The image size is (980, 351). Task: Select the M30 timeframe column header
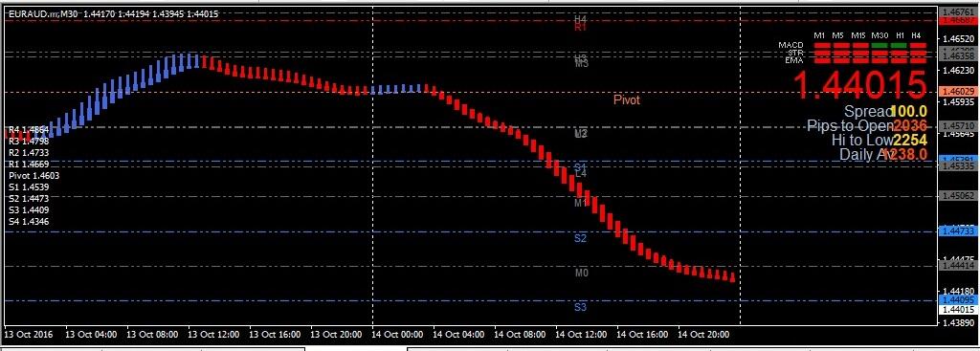click(x=880, y=35)
